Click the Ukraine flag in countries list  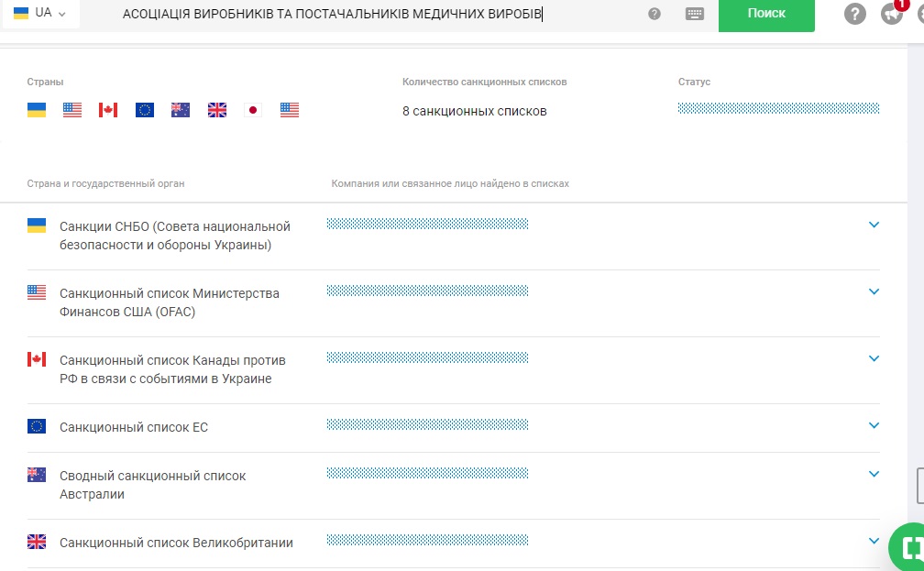coord(37,110)
